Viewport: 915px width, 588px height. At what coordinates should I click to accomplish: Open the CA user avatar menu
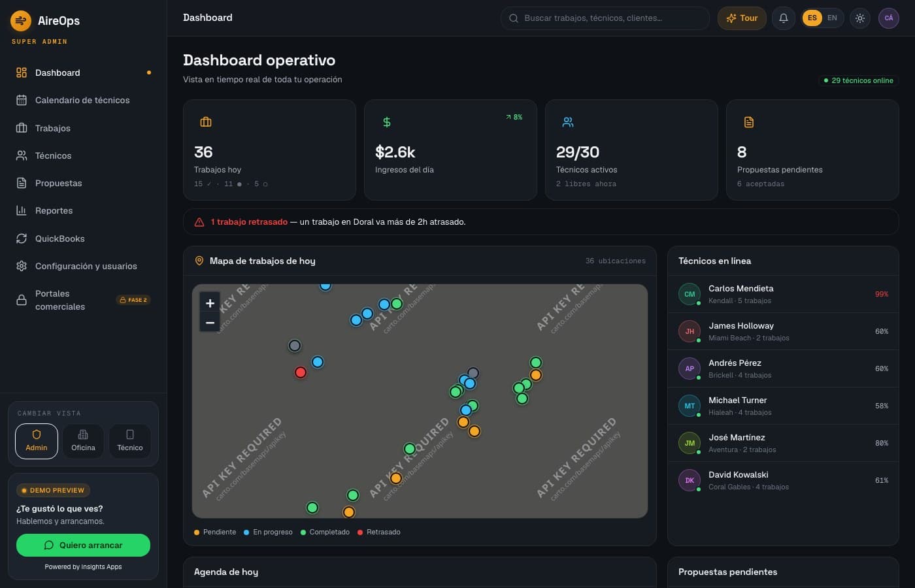pyautogui.click(x=889, y=18)
